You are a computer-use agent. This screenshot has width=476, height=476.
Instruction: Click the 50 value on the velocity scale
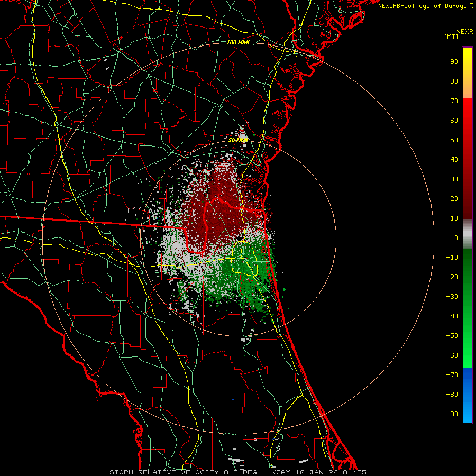pyautogui.click(x=454, y=140)
